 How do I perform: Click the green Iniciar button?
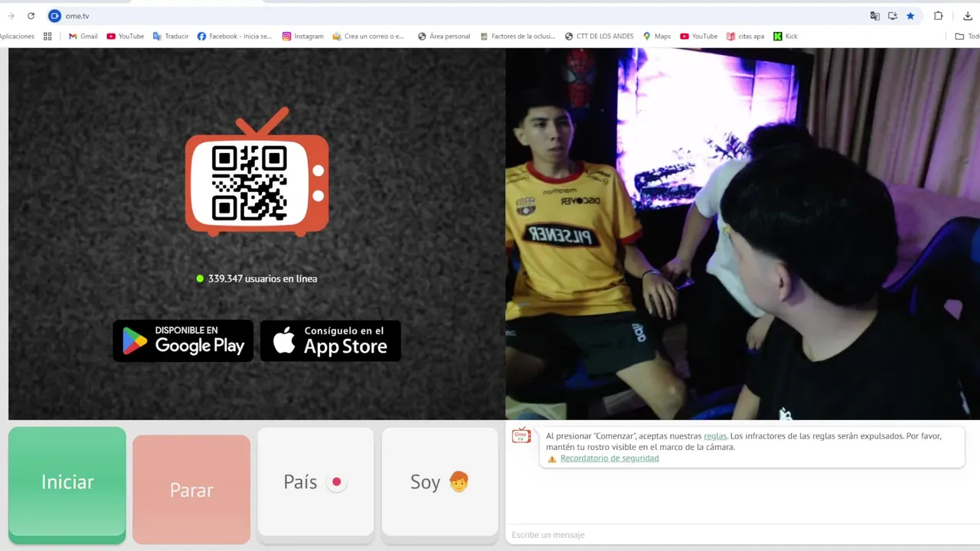67,485
